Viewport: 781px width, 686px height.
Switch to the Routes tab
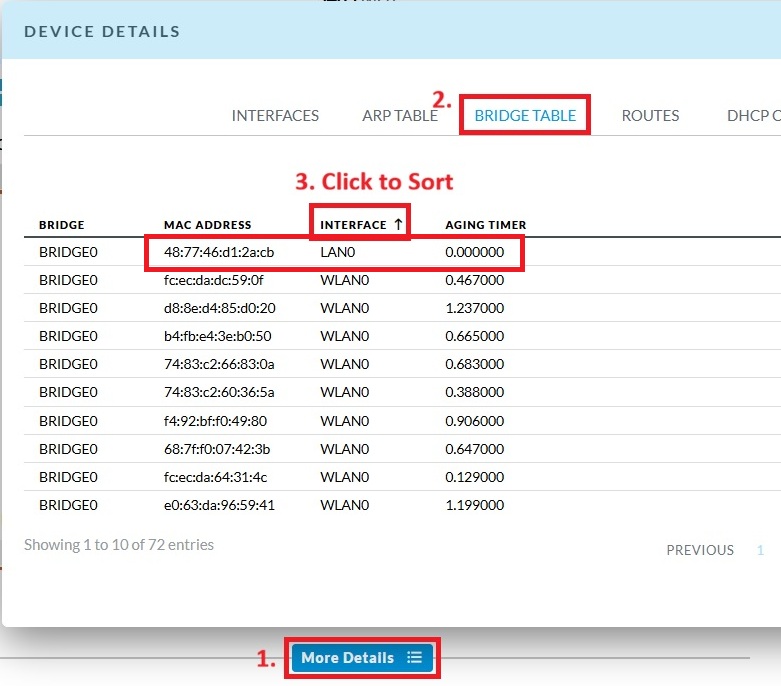[650, 116]
